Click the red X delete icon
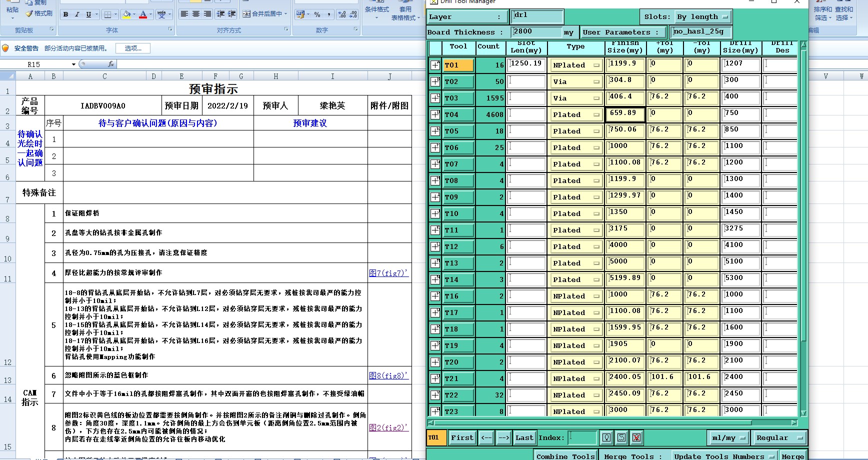This screenshot has height=460, width=868. point(636,438)
